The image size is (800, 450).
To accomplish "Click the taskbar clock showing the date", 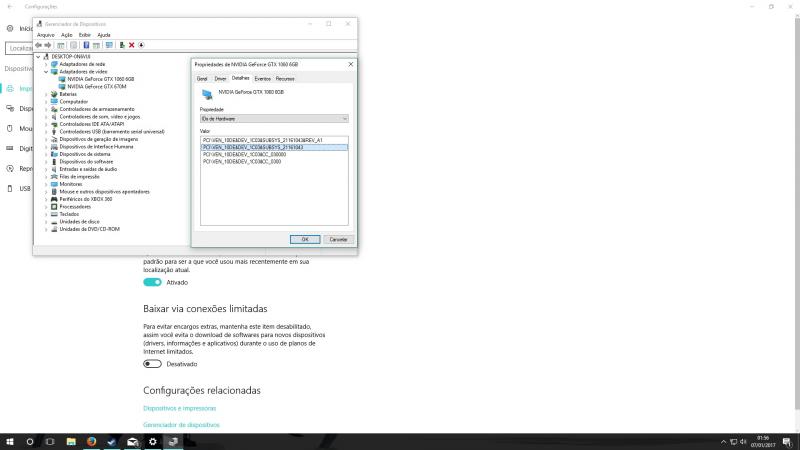I will 763,442.
